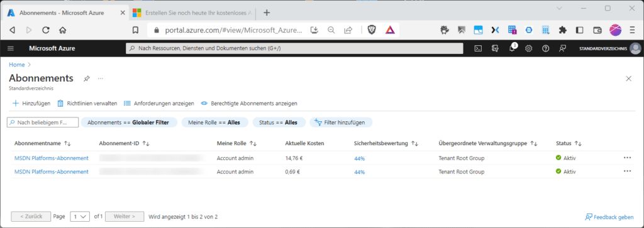The image size is (644, 228).
Task: Select the Abonnements - Microsoft Azure tab
Action: click(65, 13)
